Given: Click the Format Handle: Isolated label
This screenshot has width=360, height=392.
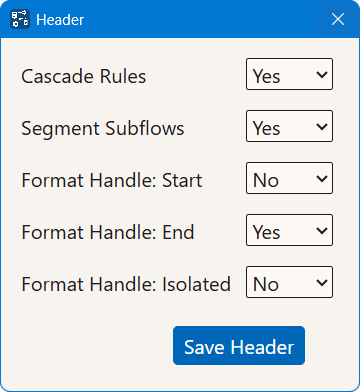Looking at the screenshot, I should pyautogui.click(x=126, y=284).
